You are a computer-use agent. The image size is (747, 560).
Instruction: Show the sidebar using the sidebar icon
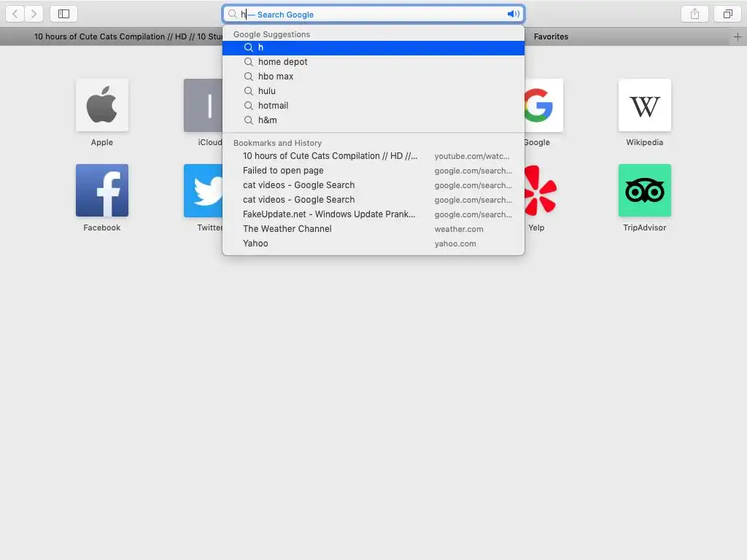coord(64,14)
